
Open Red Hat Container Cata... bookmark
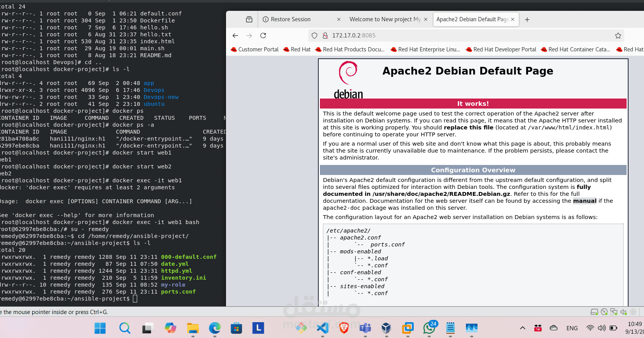pyautogui.click(x=576, y=49)
